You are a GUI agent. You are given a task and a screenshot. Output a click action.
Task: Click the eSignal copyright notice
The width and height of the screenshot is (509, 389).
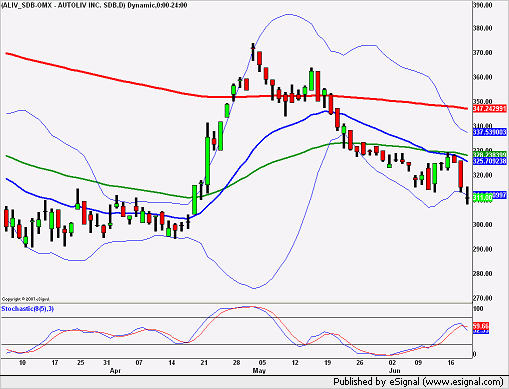click(x=26, y=299)
